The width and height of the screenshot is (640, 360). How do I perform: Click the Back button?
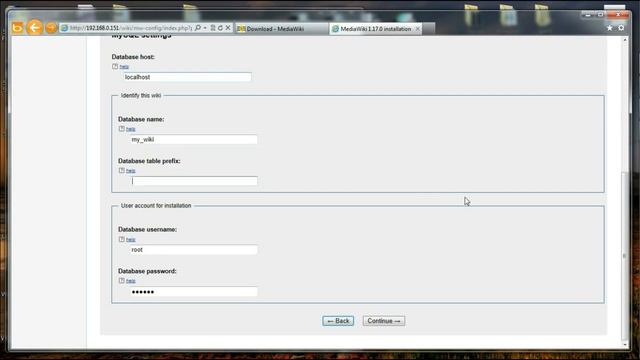[338, 321]
